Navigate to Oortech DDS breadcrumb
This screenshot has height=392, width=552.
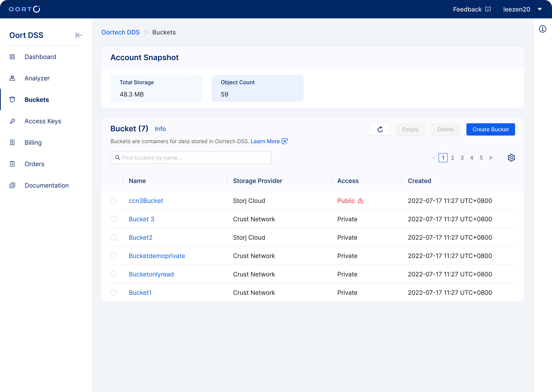tap(120, 32)
